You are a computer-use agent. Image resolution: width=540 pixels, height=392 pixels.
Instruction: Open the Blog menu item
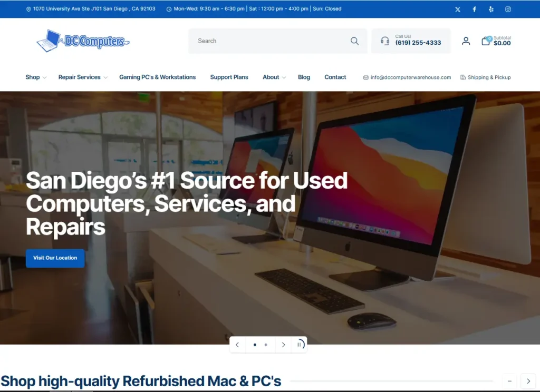click(x=304, y=77)
